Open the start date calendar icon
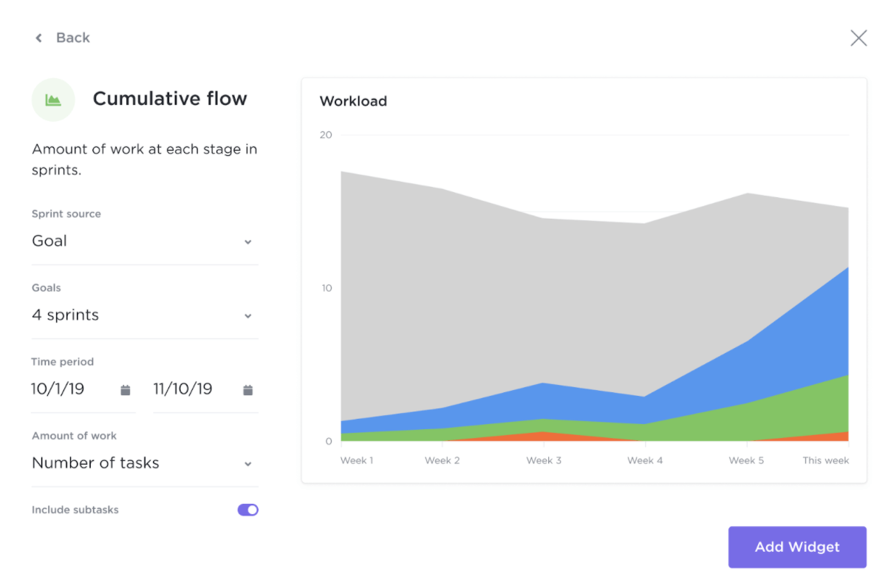 point(126,390)
